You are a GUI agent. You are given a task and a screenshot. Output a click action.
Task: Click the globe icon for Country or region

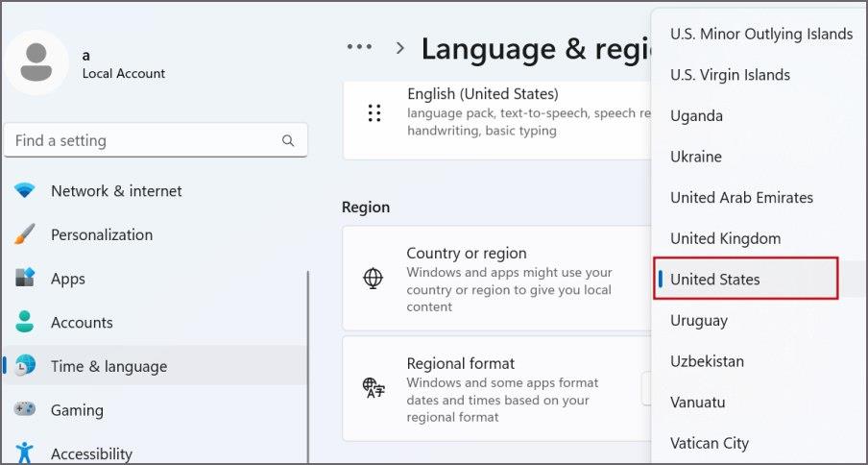374,278
